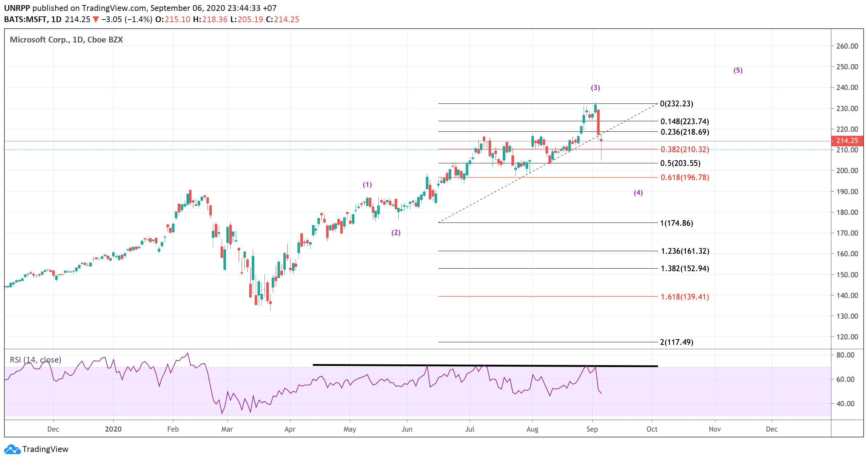This screenshot has width=868, height=461.
Task: Click the Mar label on time axis
Action: click(227, 429)
